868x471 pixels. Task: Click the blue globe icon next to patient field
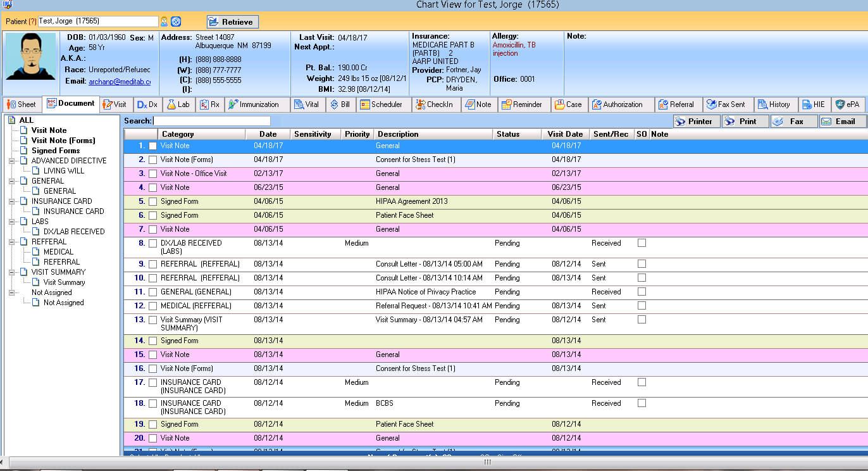coord(176,22)
